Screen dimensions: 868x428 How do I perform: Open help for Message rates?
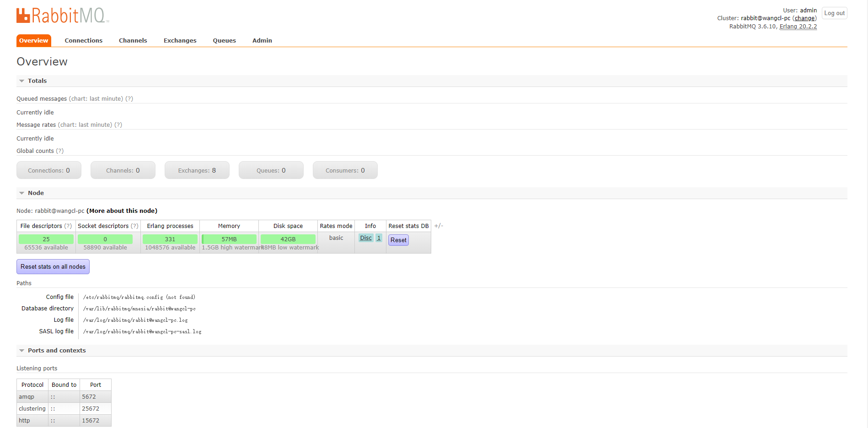[118, 125]
